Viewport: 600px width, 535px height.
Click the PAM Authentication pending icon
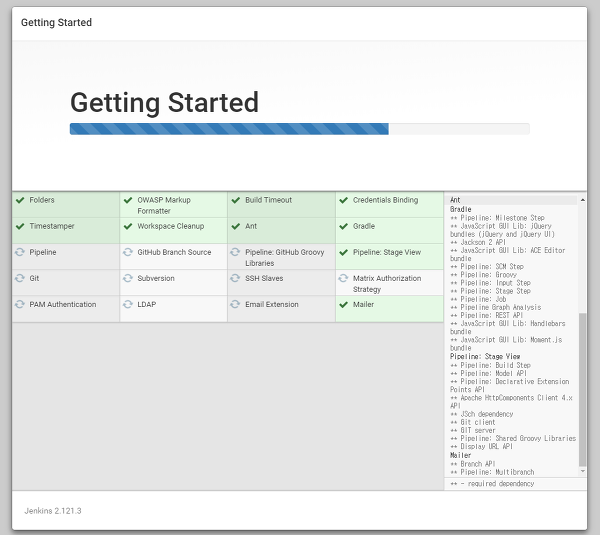pos(20,304)
